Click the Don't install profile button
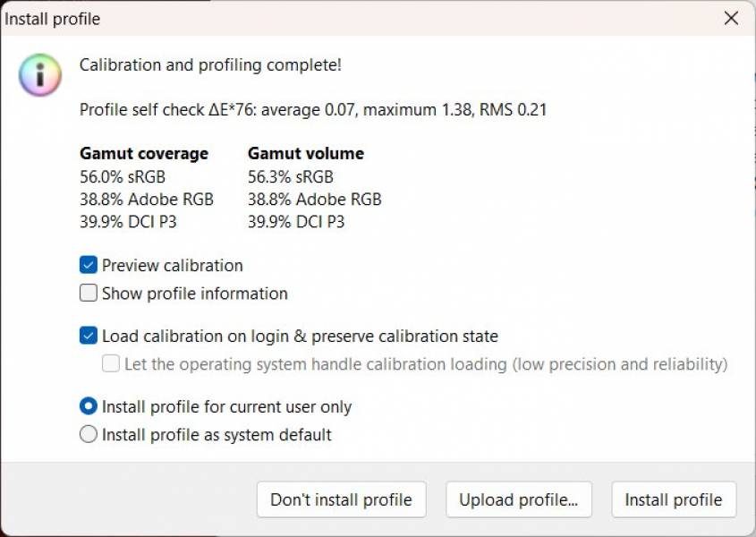The height and width of the screenshot is (537, 756). tap(341, 499)
